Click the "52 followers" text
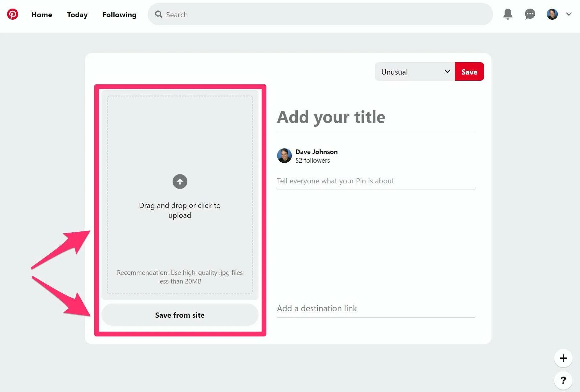 tap(312, 161)
